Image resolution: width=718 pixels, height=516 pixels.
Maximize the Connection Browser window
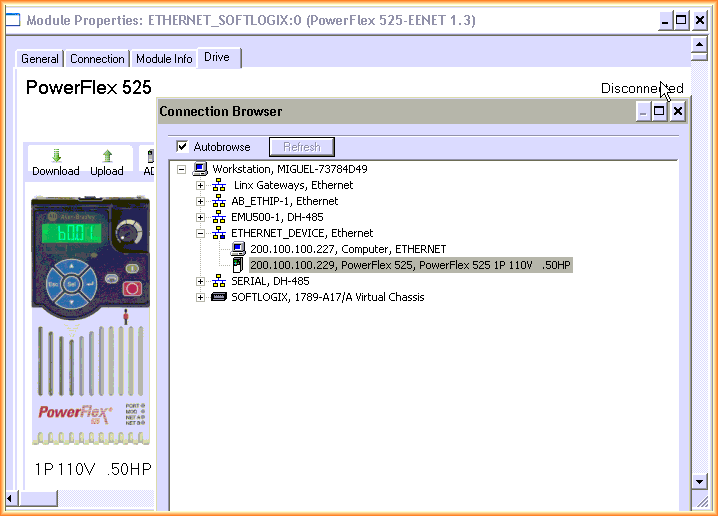pyautogui.click(x=659, y=112)
